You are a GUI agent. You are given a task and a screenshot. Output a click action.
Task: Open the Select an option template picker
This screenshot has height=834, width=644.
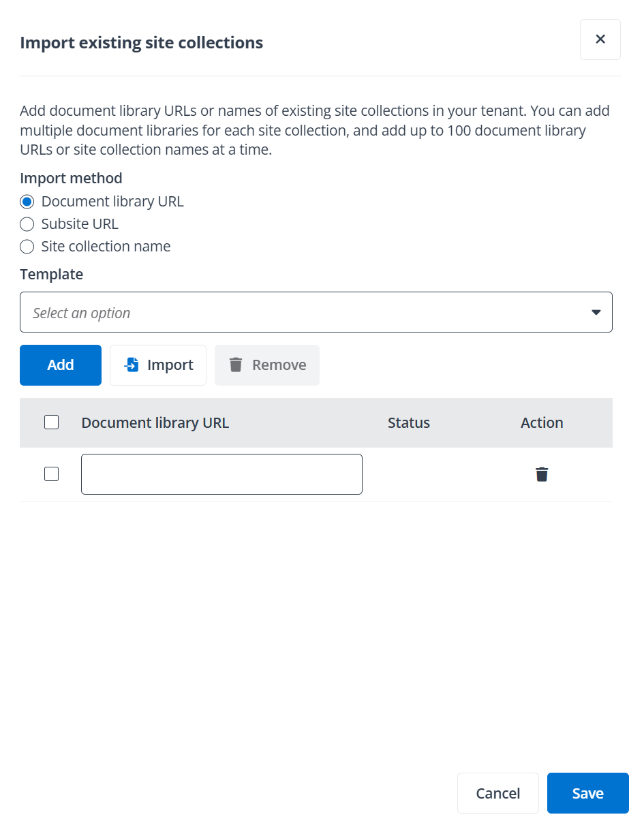[316, 312]
